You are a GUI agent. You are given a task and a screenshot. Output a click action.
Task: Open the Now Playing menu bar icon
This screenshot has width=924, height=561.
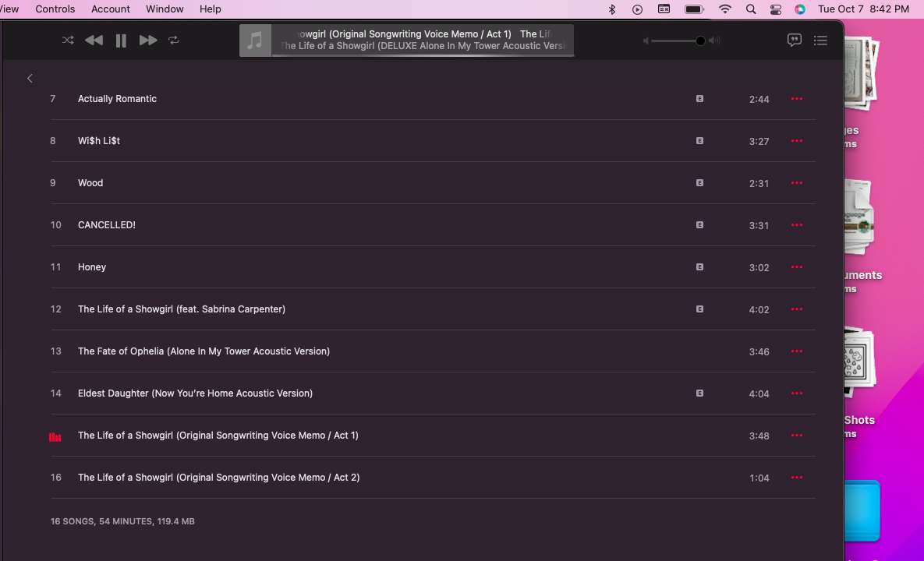(x=637, y=9)
